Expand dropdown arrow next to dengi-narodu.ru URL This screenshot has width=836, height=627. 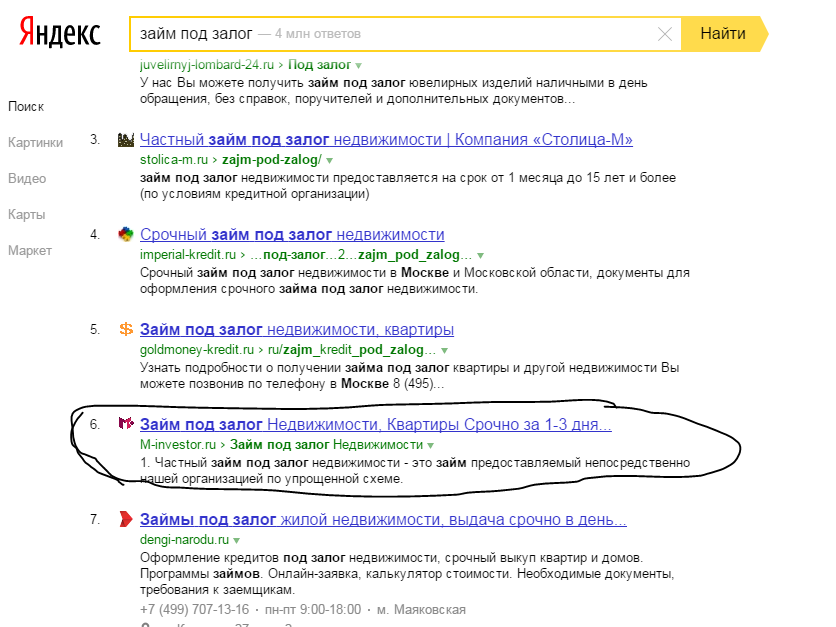pos(237,540)
